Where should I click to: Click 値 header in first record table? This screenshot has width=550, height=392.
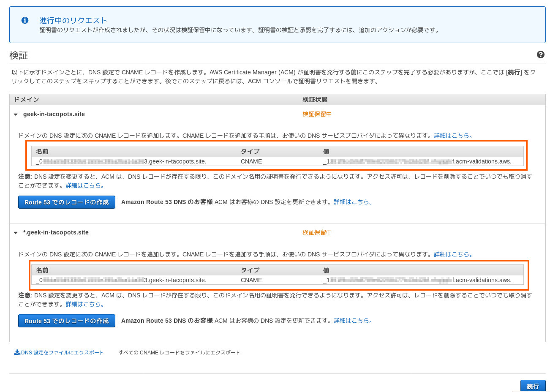pos(326,151)
